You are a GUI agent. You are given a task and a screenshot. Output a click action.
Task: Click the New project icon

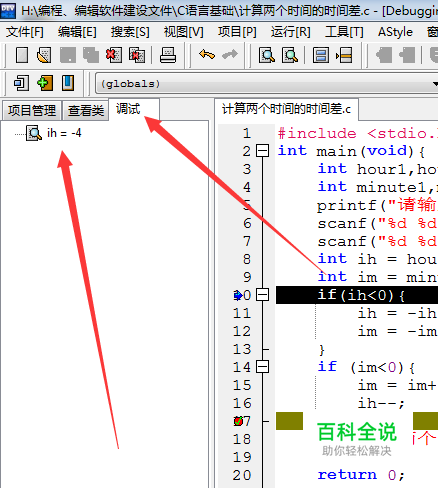point(22,83)
